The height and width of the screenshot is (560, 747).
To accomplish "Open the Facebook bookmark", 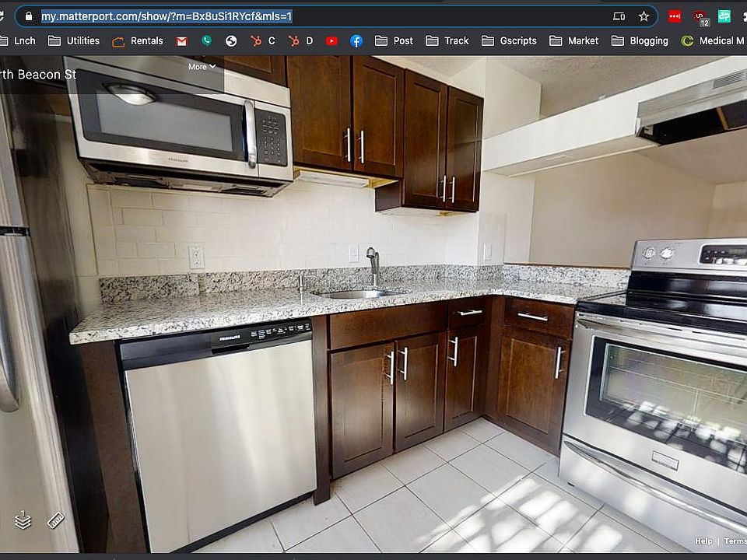I will (356, 41).
